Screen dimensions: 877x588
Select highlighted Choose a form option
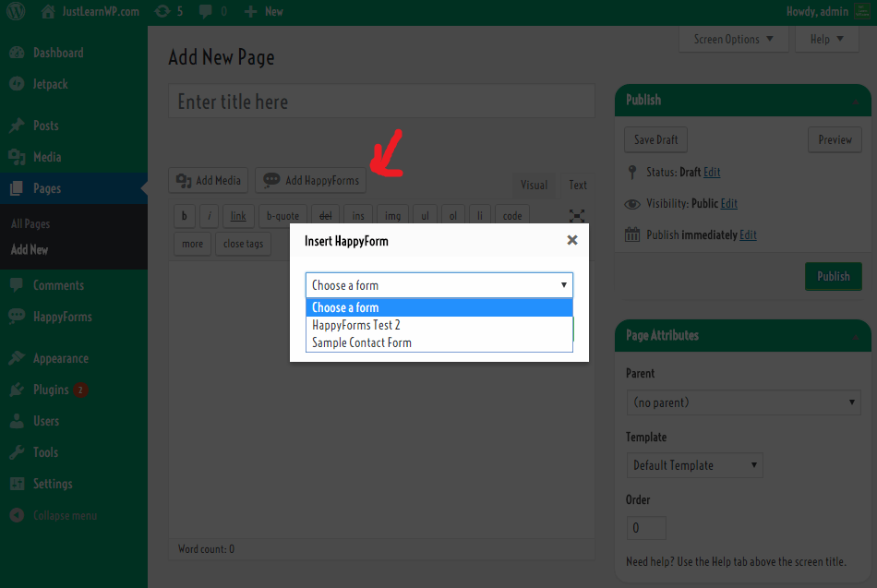pos(439,307)
